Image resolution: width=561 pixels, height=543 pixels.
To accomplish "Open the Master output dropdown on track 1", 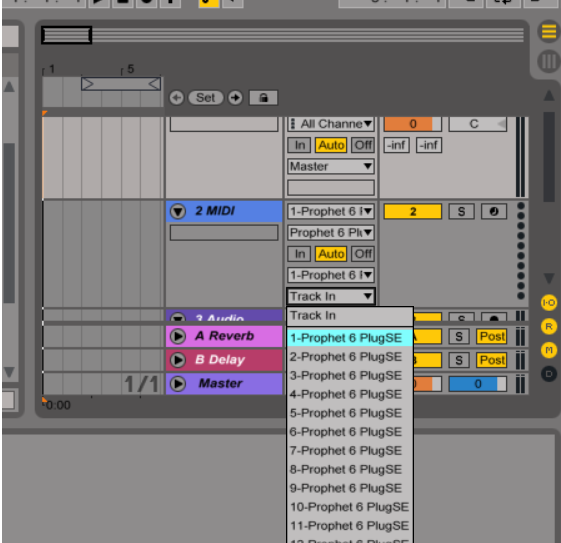I will click(x=331, y=166).
